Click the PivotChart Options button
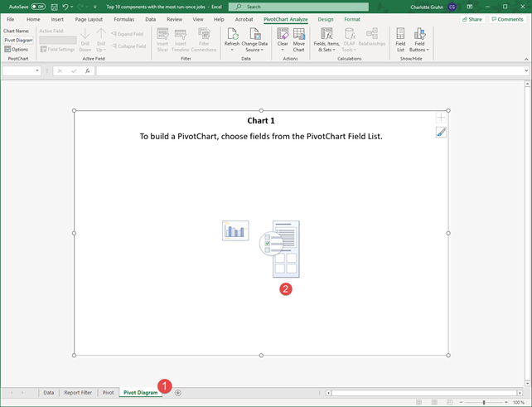This screenshot has width=532, height=407. [17, 50]
